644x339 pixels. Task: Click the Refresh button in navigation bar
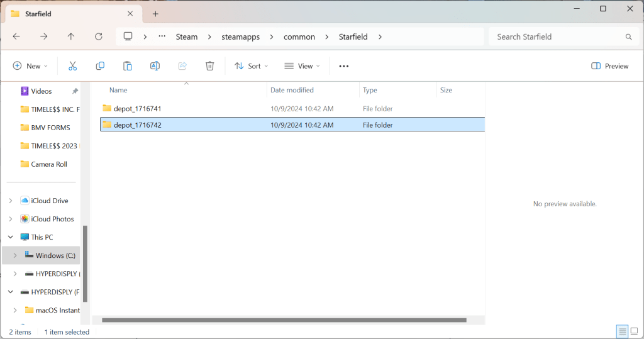99,36
